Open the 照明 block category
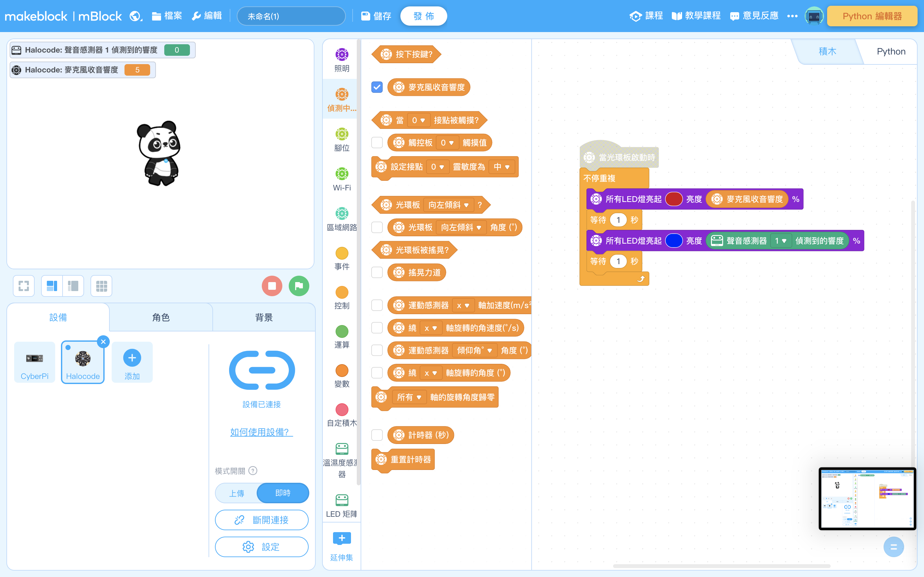 (342, 60)
